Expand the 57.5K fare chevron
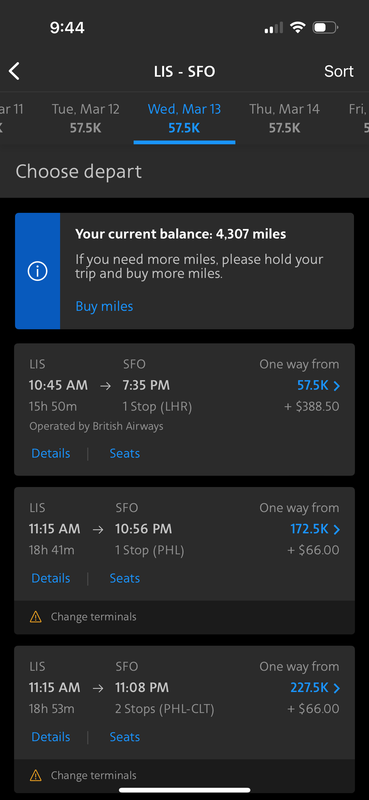The image size is (369, 800). [336, 386]
